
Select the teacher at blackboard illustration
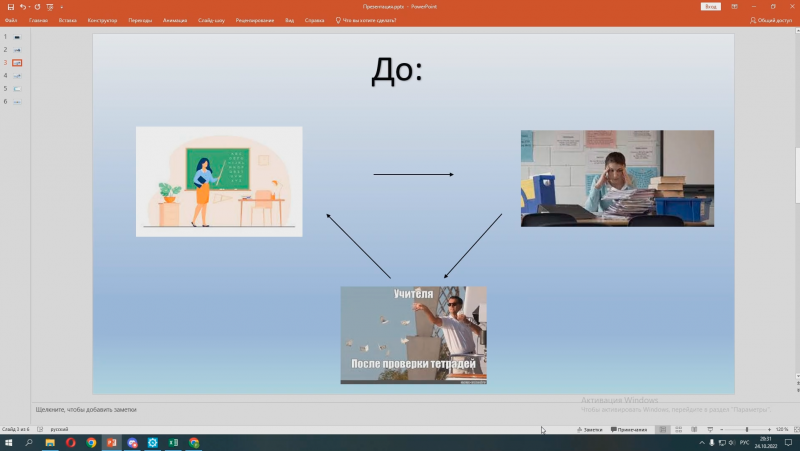click(219, 182)
